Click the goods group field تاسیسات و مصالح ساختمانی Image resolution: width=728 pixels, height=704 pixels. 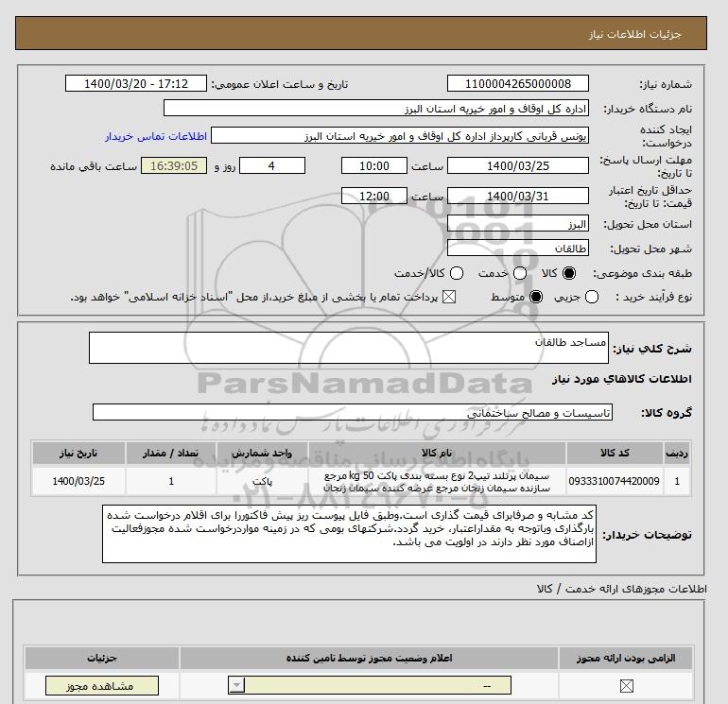[353, 412]
